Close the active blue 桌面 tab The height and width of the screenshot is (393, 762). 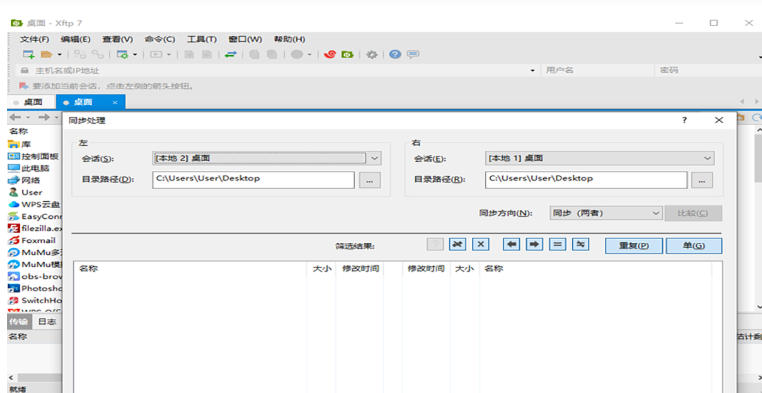pos(115,103)
